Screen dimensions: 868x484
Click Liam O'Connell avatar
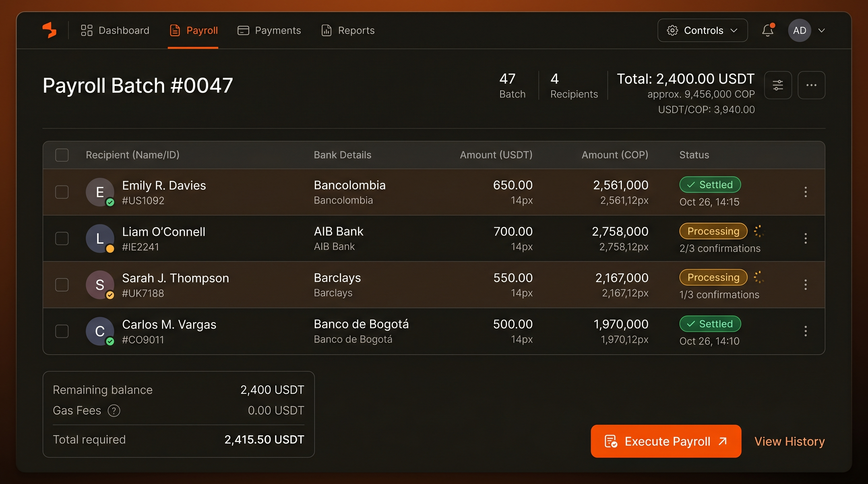pyautogui.click(x=100, y=238)
